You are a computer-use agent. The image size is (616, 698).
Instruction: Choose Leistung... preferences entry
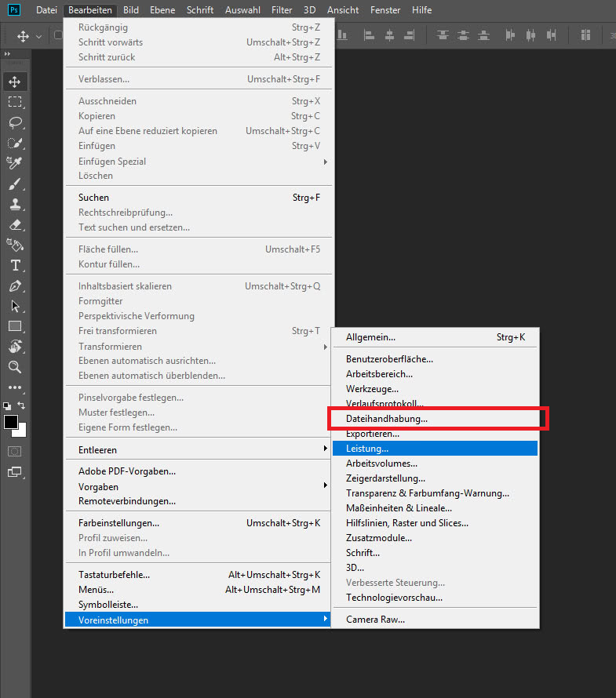436,449
